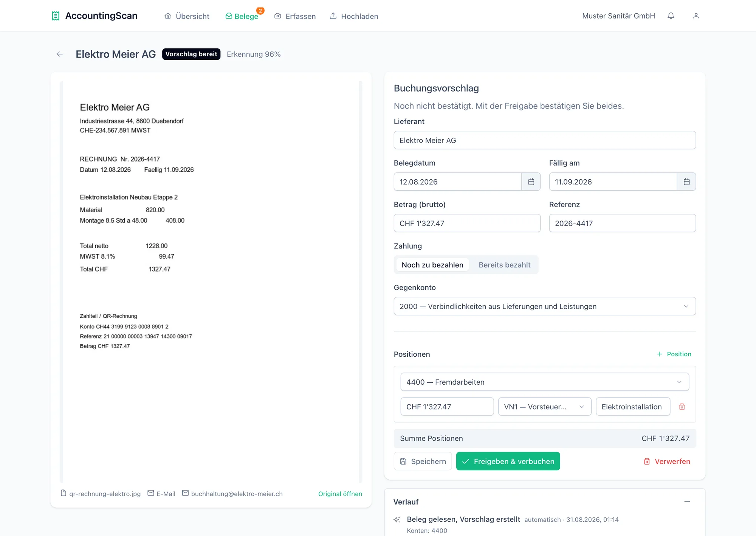Click the E-Mail source label

(166, 494)
